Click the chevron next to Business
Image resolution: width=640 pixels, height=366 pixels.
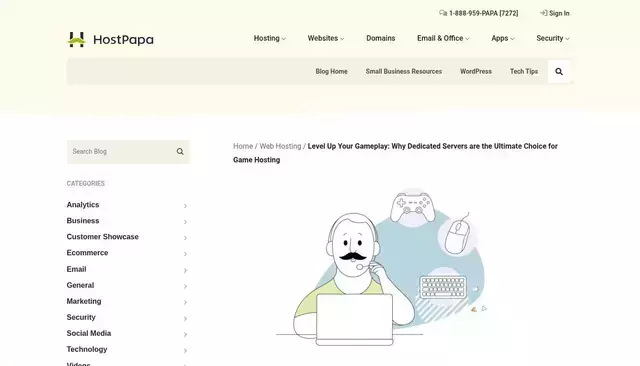185,222
